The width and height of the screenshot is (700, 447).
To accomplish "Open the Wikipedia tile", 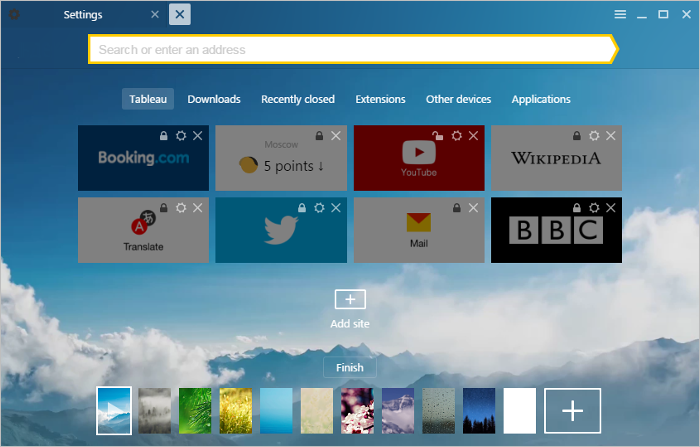I will click(556, 158).
